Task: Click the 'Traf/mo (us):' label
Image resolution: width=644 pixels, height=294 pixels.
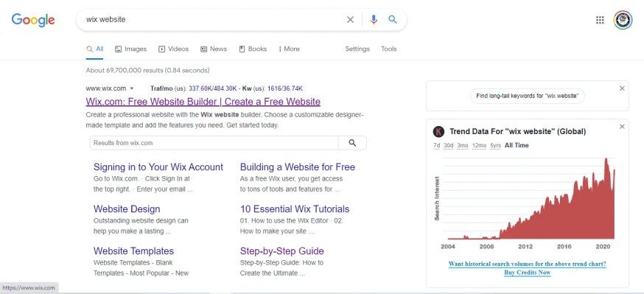Action: (169, 88)
